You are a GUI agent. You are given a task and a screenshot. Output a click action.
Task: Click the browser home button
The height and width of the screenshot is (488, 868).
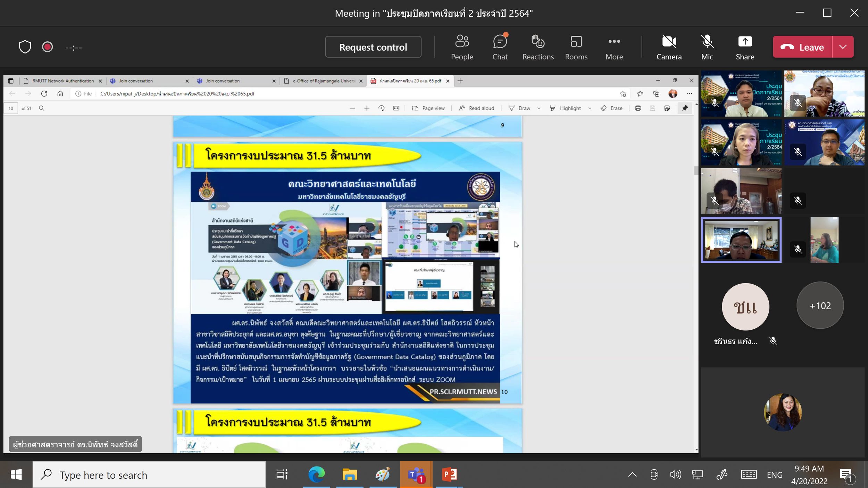(x=60, y=94)
